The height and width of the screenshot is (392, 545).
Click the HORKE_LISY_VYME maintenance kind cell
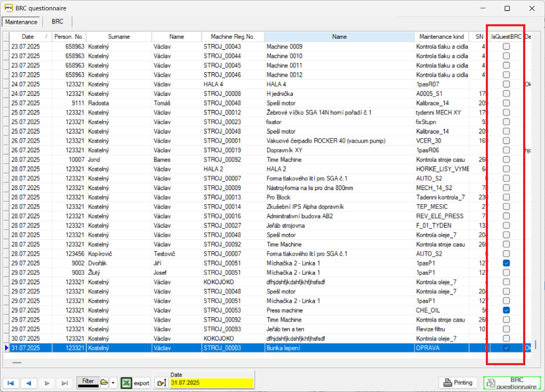pyautogui.click(x=442, y=169)
